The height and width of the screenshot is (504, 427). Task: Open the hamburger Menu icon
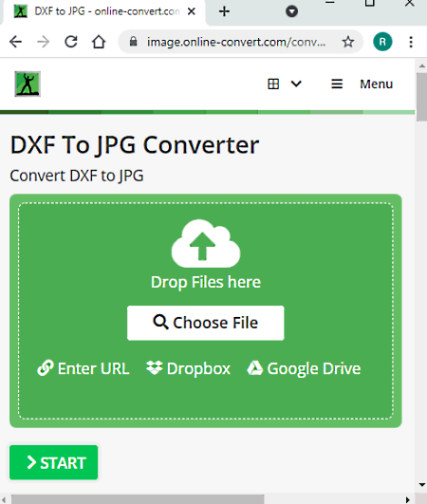click(x=337, y=84)
